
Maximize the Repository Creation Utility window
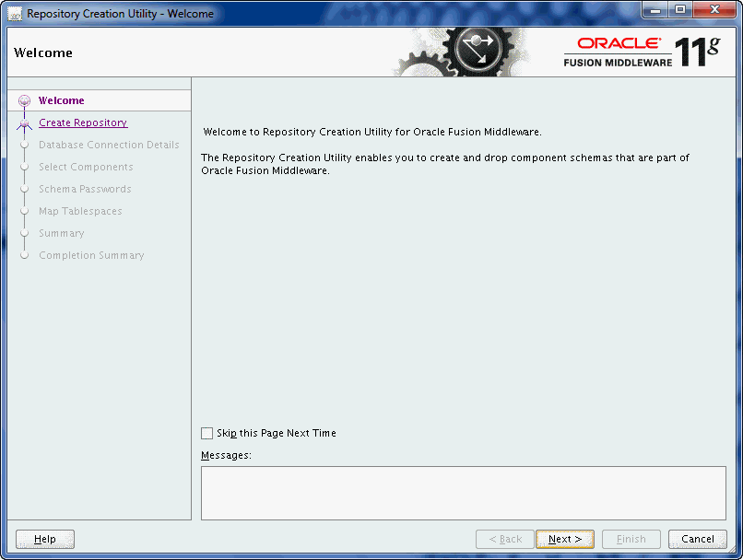680,9
